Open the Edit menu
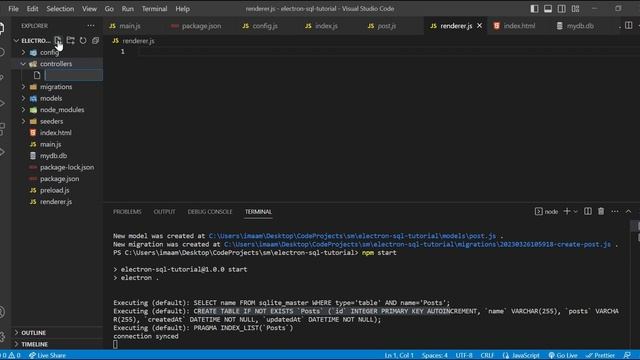The width and height of the screenshot is (640, 360). coord(32,9)
